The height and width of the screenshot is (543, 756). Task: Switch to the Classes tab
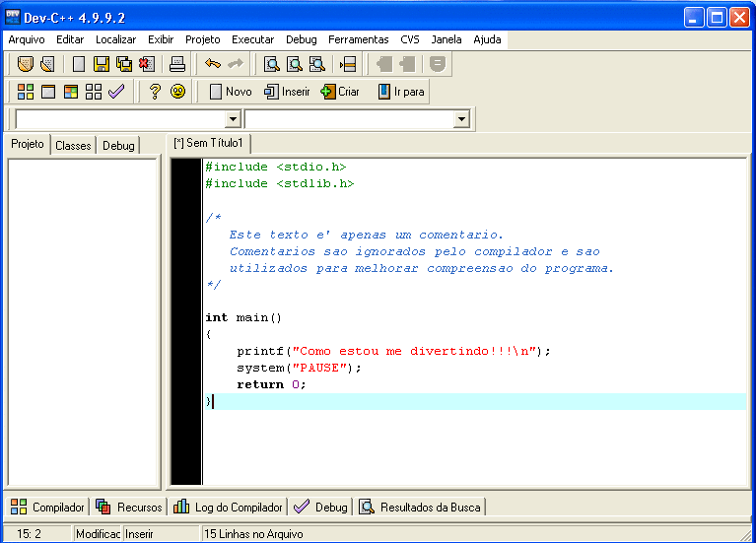(73, 145)
